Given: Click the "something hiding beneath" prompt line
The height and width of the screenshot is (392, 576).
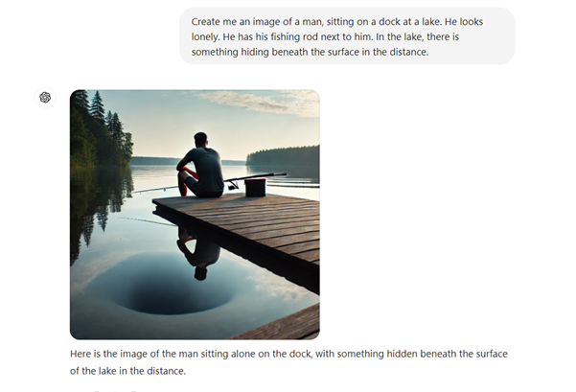Looking at the screenshot, I should (x=310, y=52).
